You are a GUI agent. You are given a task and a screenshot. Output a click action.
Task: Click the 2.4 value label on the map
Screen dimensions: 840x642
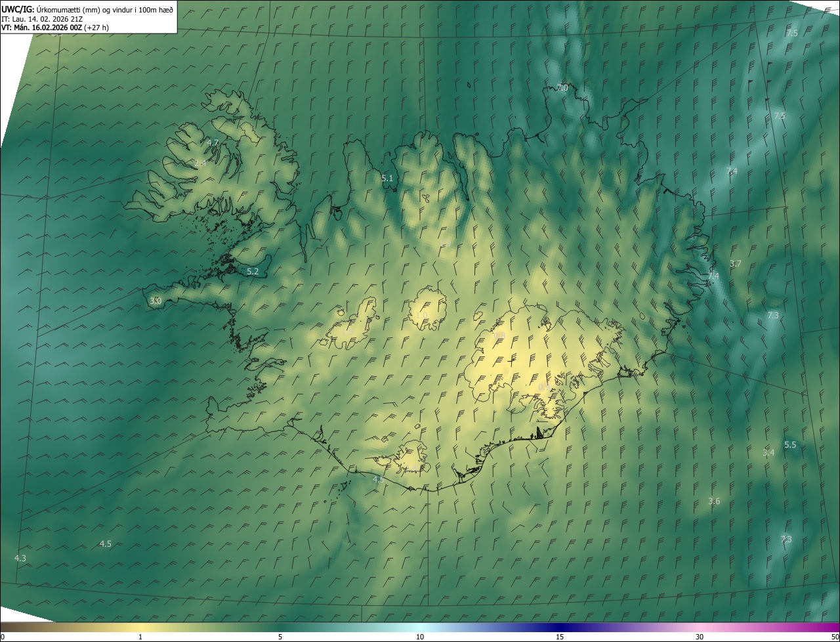(x=200, y=163)
